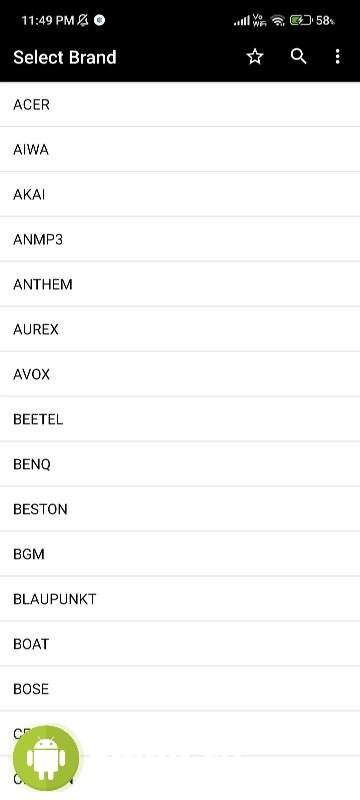Select the ACER brand
This screenshot has width=360, height=800.
coord(180,104)
